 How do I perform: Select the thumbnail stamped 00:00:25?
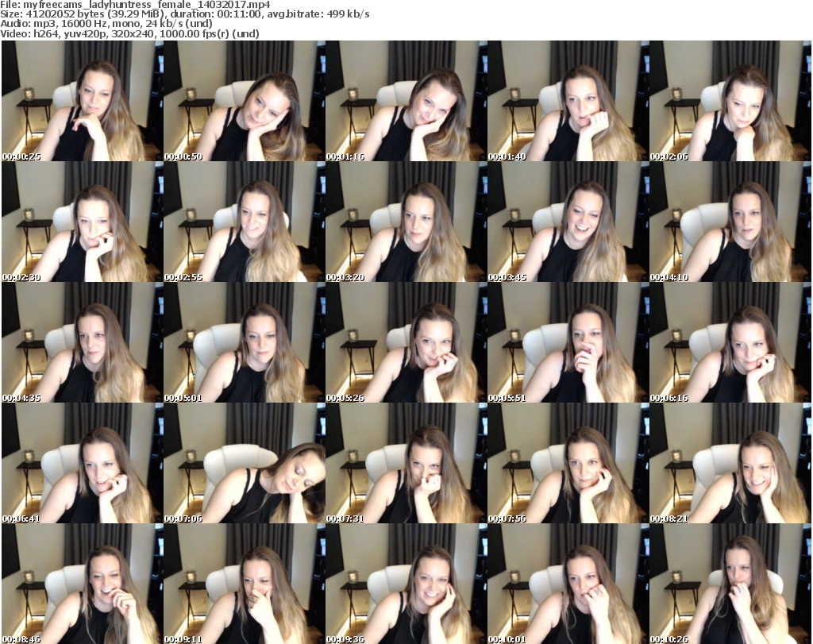click(83, 101)
